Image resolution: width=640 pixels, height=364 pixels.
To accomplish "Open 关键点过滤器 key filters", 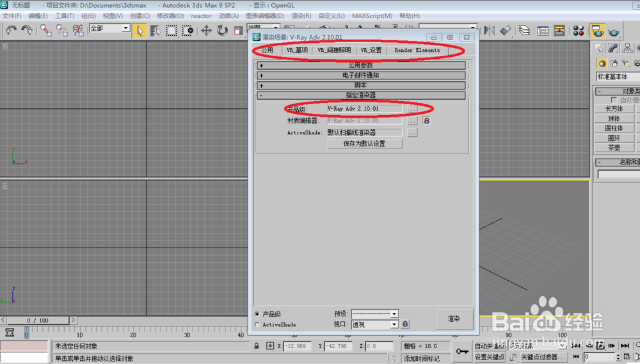I will pyautogui.click(x=543, y=357).
